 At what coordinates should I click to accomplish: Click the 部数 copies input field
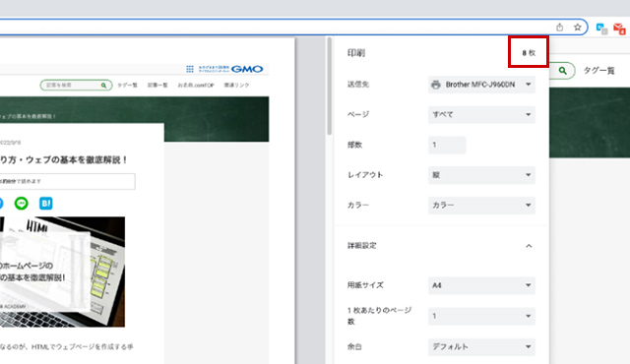tap(447, 145)
